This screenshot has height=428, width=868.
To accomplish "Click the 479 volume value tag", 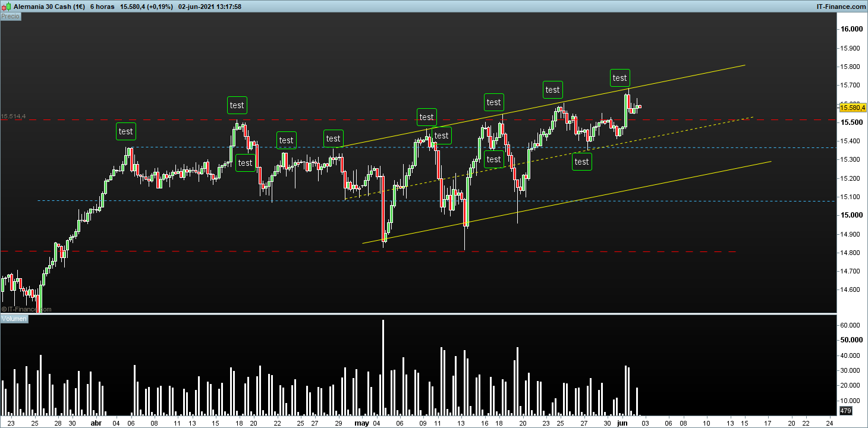I will [846, 411].
